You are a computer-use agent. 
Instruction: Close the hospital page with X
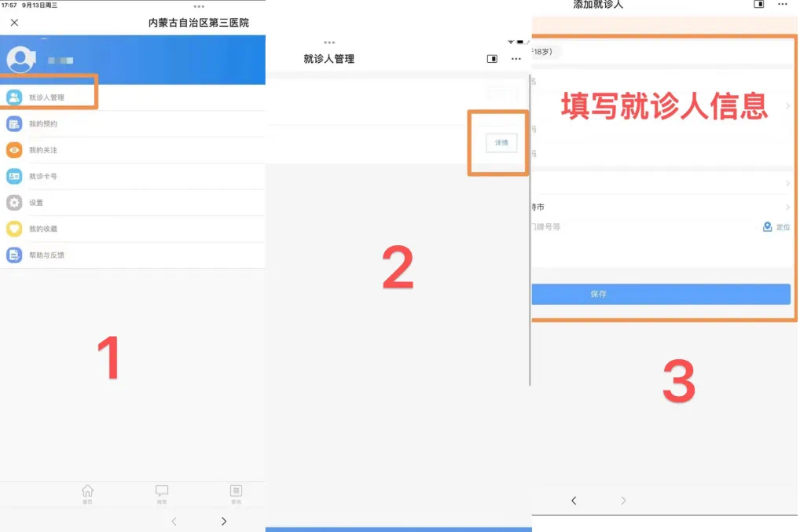pos(14,23)
